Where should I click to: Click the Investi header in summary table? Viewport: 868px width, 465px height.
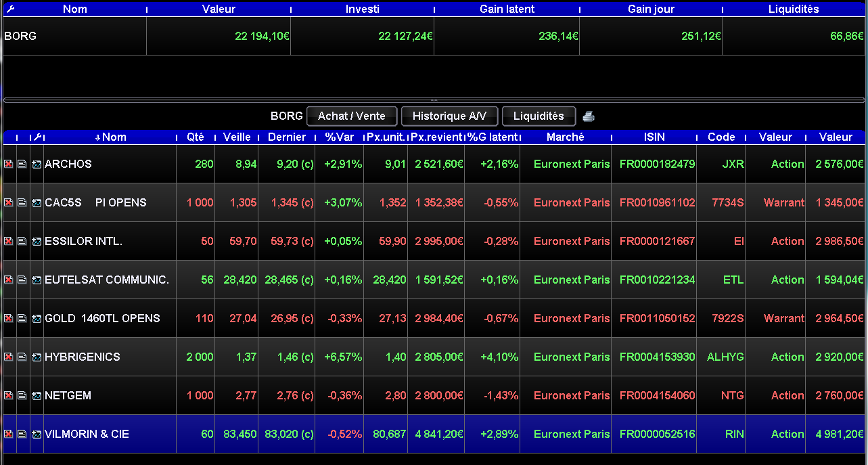363,9
